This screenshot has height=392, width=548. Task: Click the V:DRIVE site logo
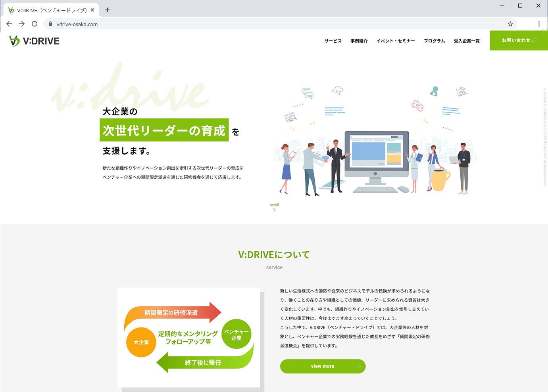[34, 41]
